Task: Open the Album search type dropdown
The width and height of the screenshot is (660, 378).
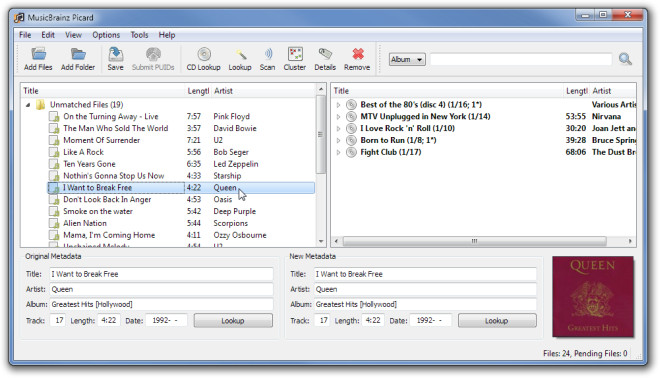Action: [x=407, y=59]
